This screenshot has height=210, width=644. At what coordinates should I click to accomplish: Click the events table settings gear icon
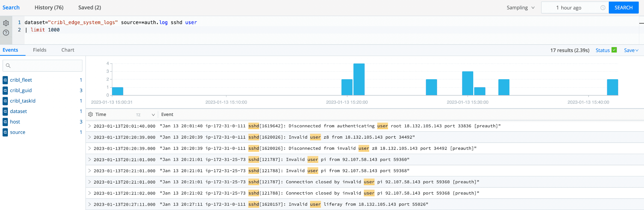pyautogui.click(x=91, y=114)
